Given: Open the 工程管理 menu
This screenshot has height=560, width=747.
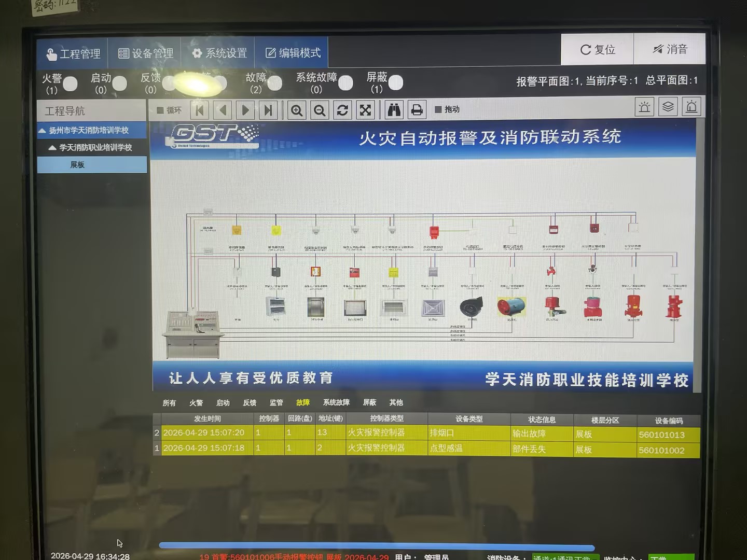Looking at the screenshot, I should click(x=73, y=53).
